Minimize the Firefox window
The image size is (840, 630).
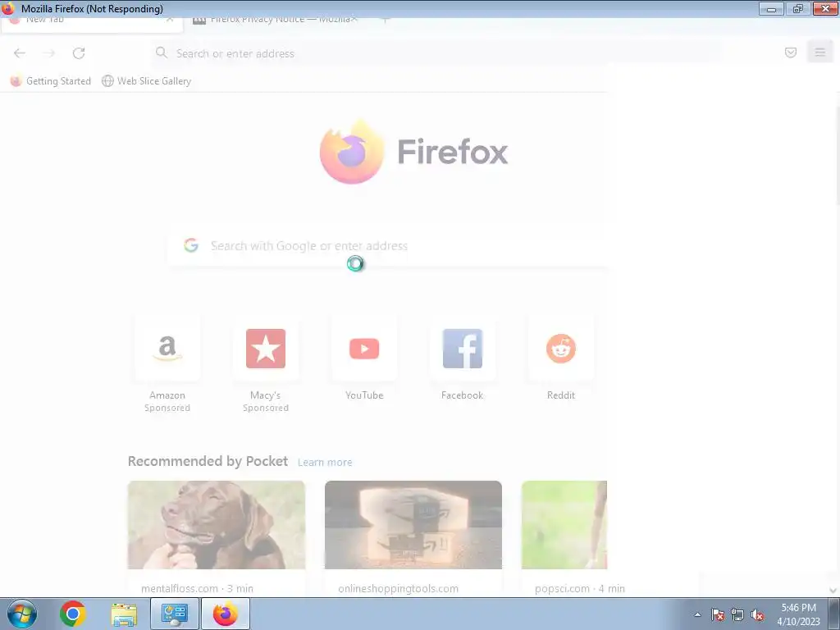tap(771, 8)
